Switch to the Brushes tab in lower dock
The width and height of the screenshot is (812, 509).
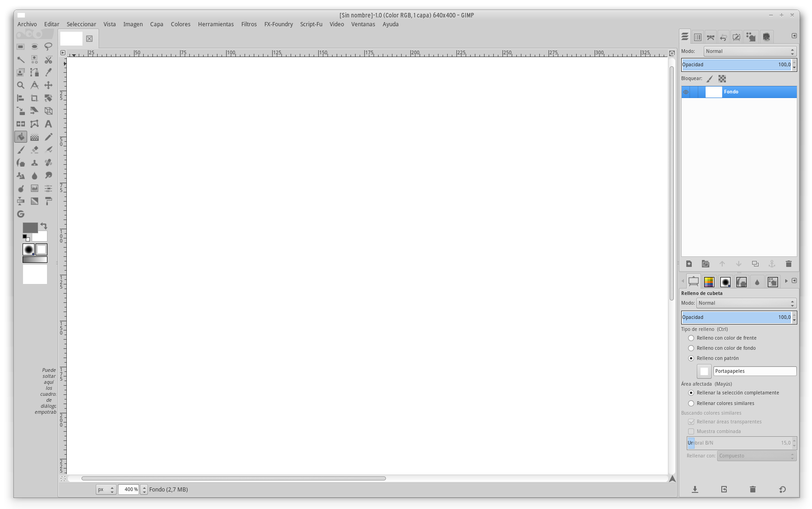coord(725,282)
